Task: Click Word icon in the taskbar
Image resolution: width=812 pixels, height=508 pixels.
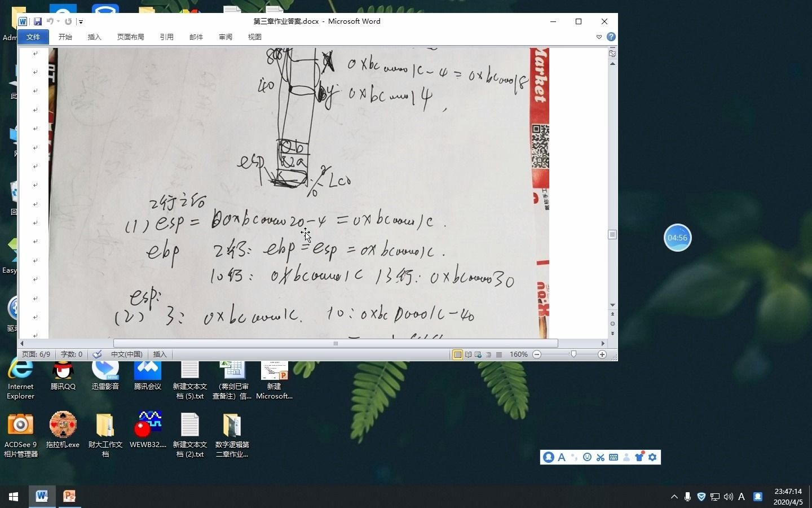Action: [x=42, y=496]
